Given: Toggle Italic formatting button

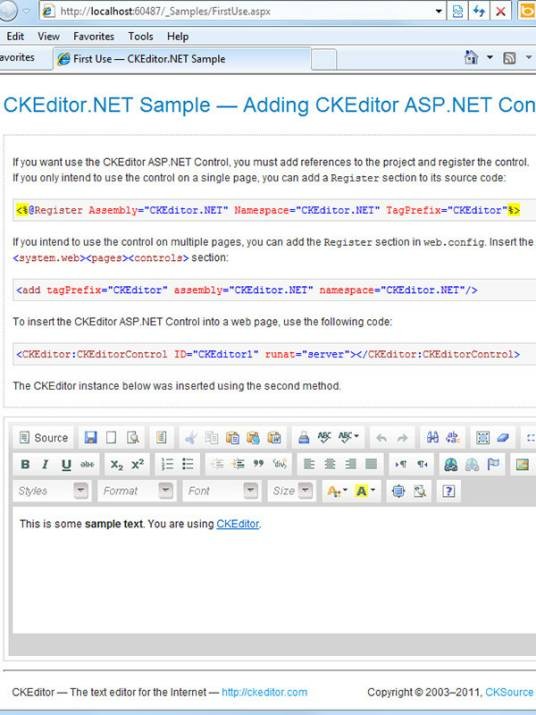Looking at the screenshot, I should (x=45, y=464).
